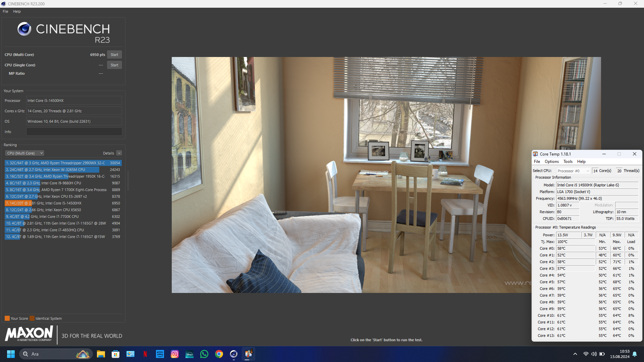
Task: Show hidden system tray icons
Action: 575,354
